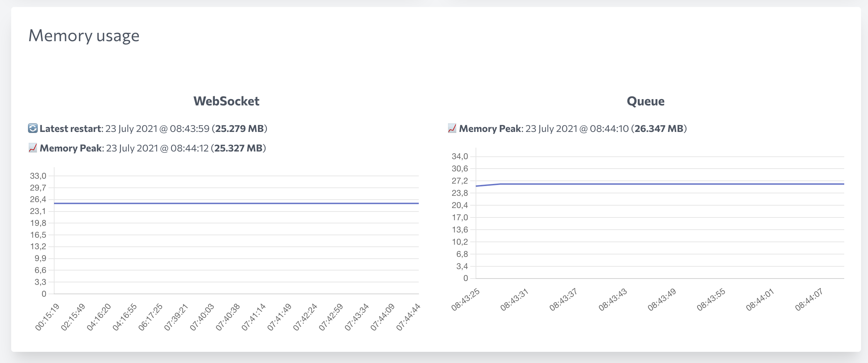868x363 pixels.
Task: Click the 08:43:37 axis label
Action: pos(564,299)
